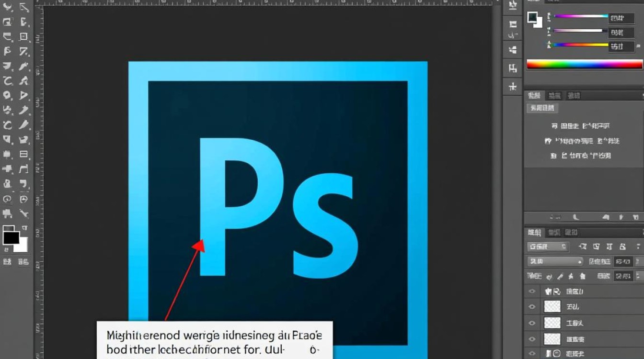This screenshot has width=644, height=359.
Task: Click the layer opacity value field
Action: click(x=622, y=261)
